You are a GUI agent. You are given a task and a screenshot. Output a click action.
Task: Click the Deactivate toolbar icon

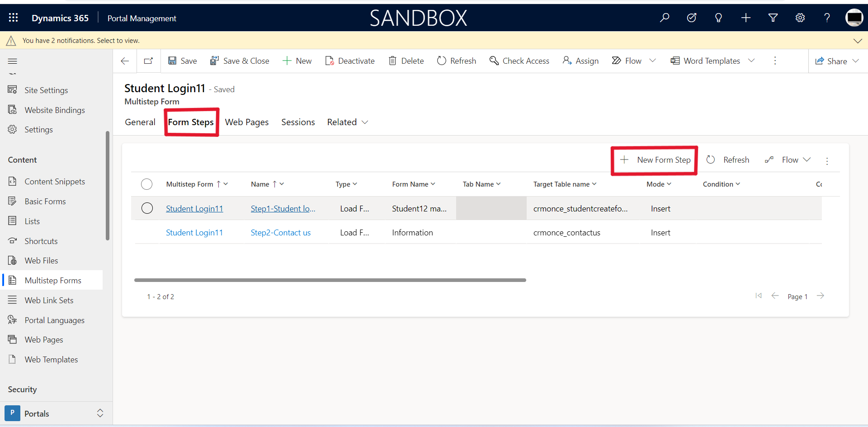pos(330,61)
